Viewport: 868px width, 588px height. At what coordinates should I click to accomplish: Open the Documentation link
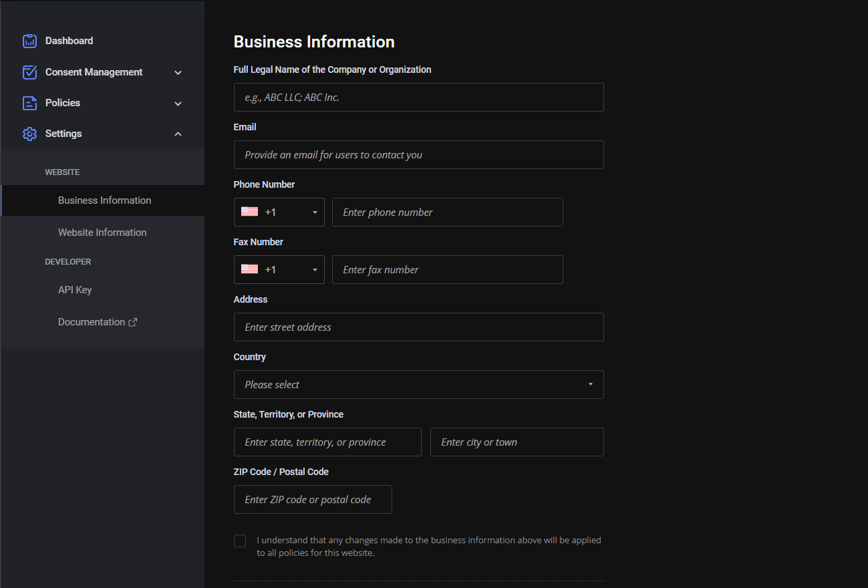[92, 322]
